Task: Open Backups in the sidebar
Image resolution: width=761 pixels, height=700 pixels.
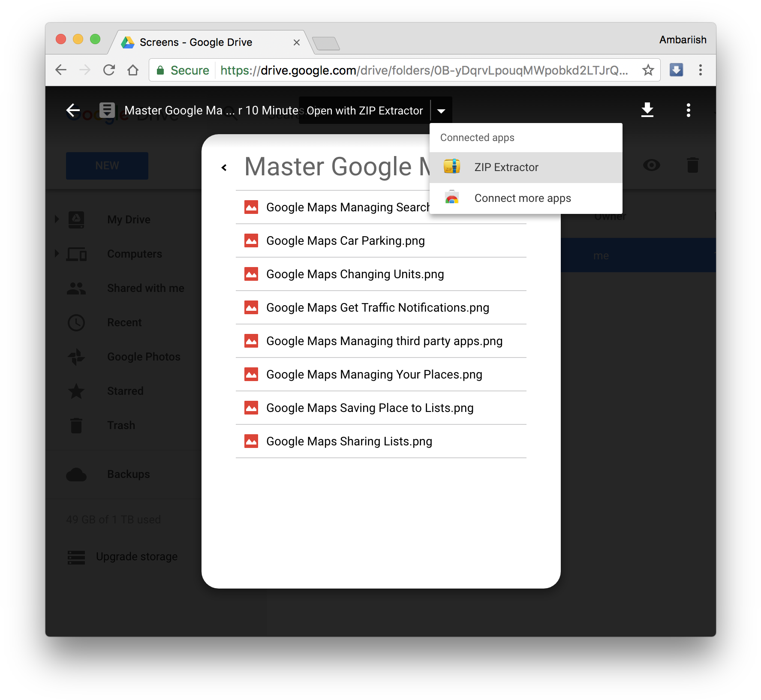Action: pyautogui.click(x=129, y=474)
